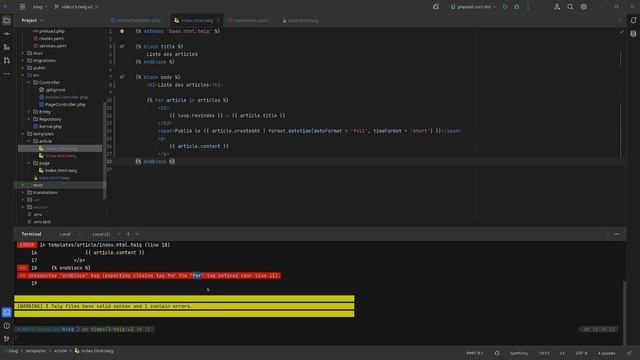Collapse the Controller folder
This screenshot has width=640, height=360.
pyautogui.click(x=29, y=82)
